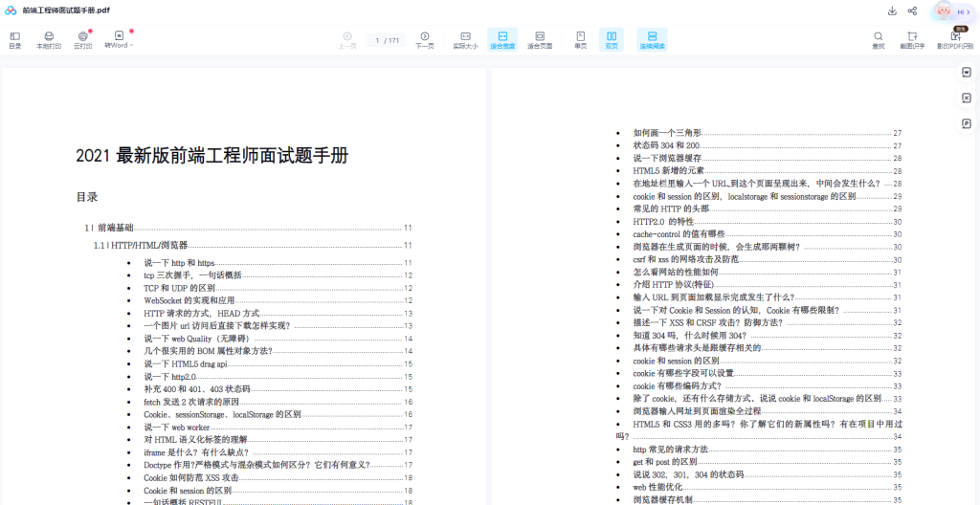Open the 转Word conversion dropdown

119,40
